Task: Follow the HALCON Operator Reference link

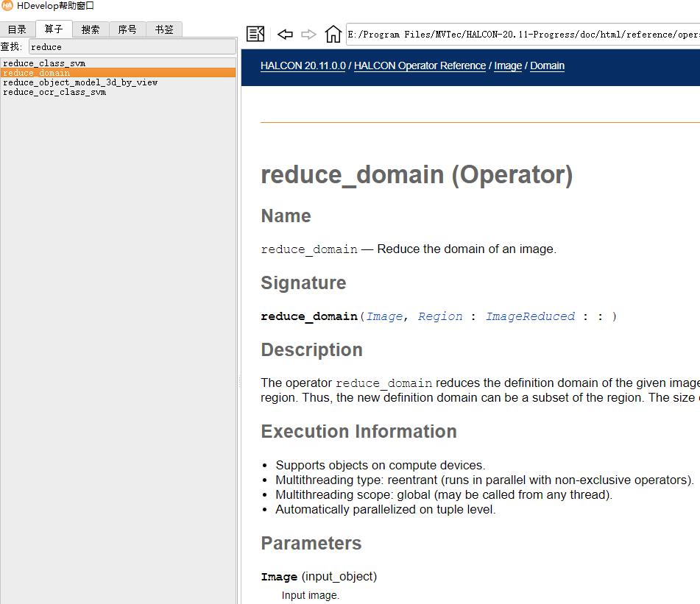Action: coord(420,65)
